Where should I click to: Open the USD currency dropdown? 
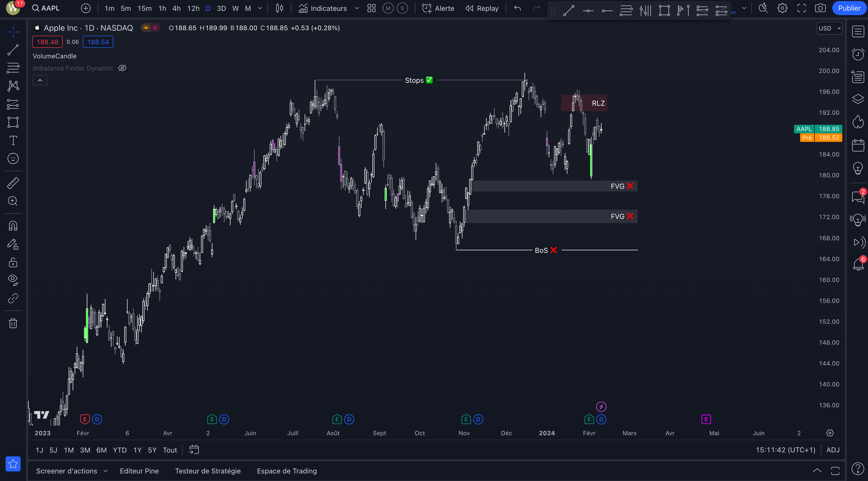pos(830,28)
